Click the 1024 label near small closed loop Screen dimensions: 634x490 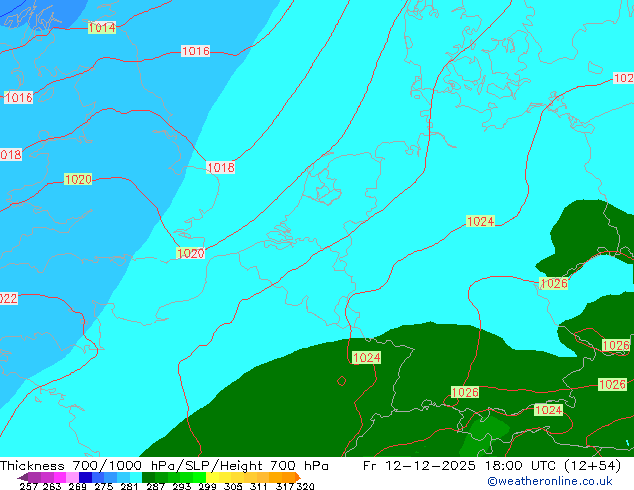[x=366, y=358]
